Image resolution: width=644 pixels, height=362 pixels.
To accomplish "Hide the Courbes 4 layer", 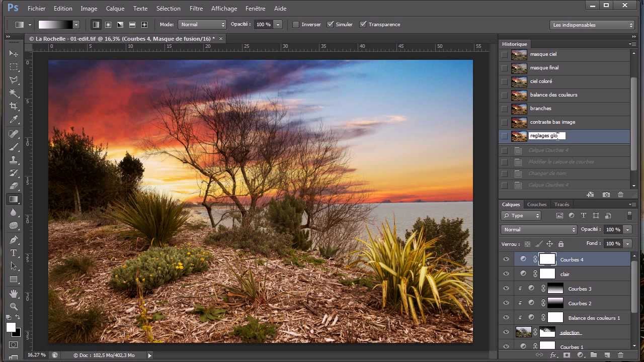I will 506,259.
